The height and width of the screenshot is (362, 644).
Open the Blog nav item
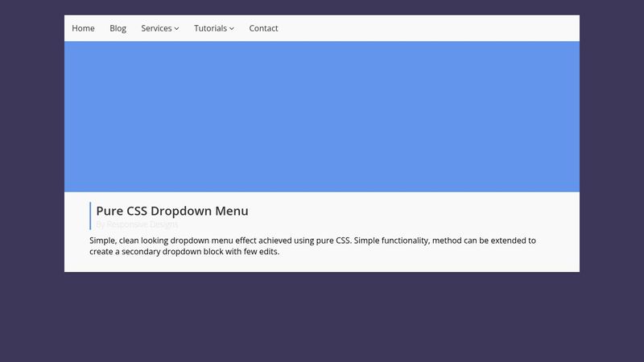(x=118, y=28)
